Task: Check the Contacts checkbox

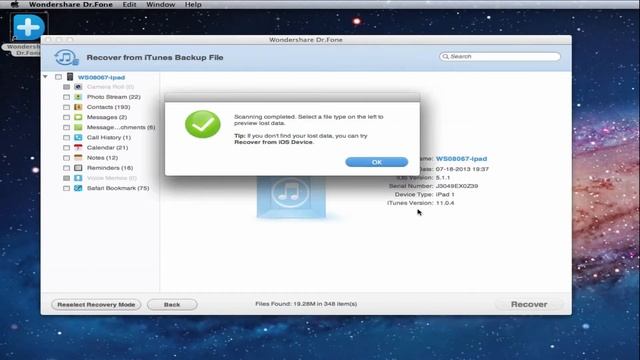Action: tap(67, 107)
